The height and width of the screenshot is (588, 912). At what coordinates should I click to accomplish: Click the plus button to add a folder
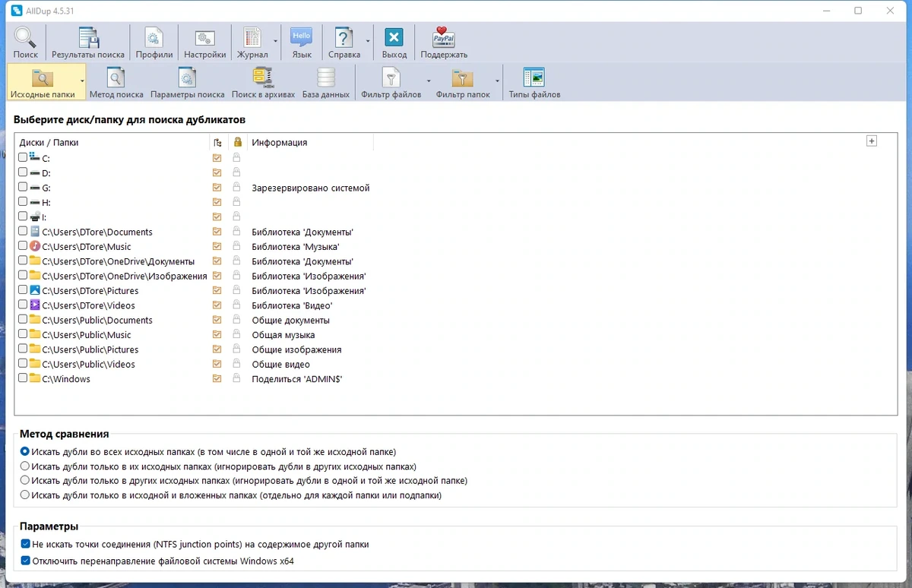(872, 141)
